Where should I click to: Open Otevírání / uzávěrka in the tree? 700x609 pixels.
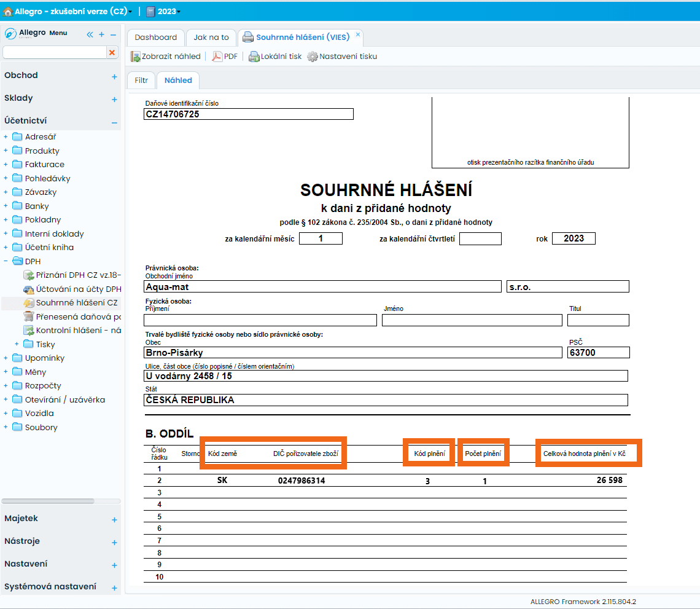(65, 399)
